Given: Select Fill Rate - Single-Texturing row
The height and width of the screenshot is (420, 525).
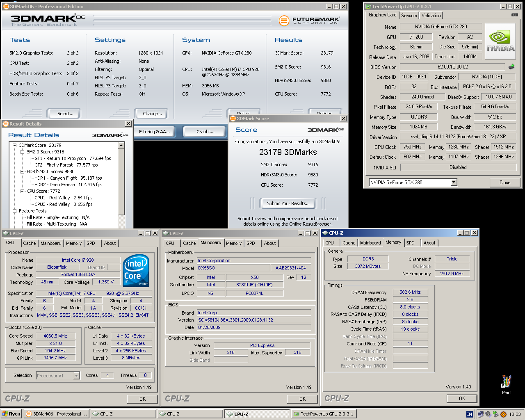Looking at the screenshot, I should [58, 217].
